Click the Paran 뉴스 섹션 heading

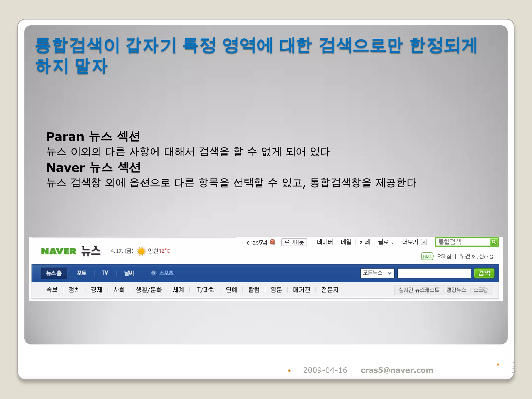coord(93,136)
